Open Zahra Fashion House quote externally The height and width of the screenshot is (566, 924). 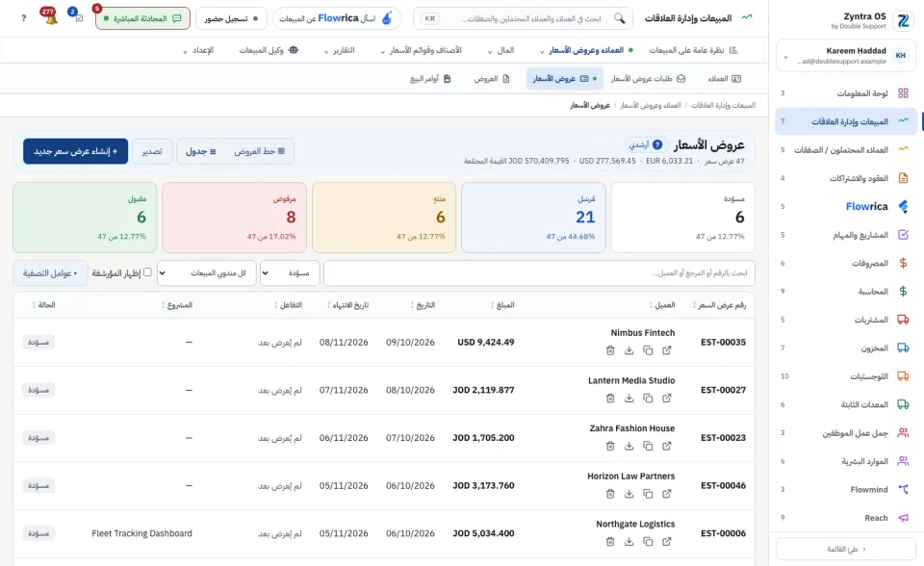click(666, 446)
